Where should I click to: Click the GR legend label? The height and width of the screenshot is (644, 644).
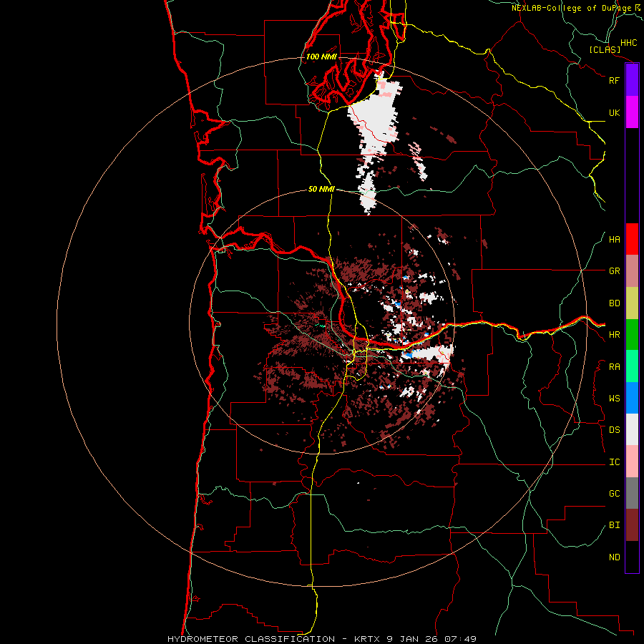pos(614,271)
